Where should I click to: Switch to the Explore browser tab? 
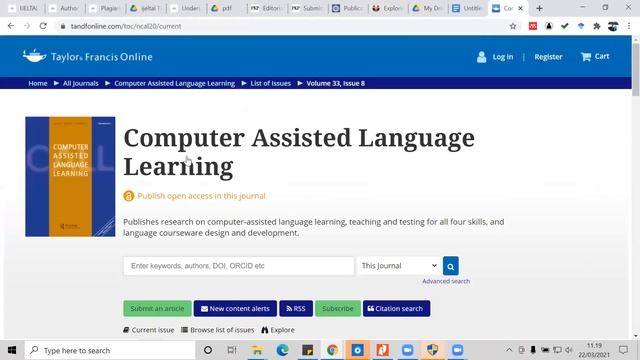(x=388, y=8)
